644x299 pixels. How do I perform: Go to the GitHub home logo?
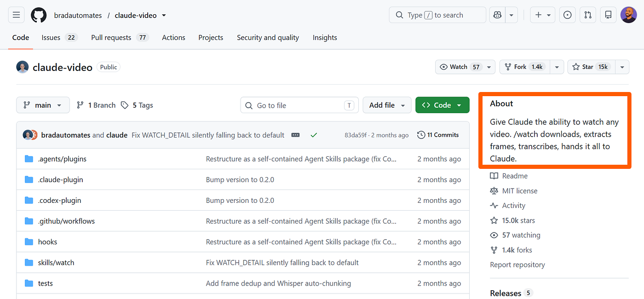click(x=39, y=15)
